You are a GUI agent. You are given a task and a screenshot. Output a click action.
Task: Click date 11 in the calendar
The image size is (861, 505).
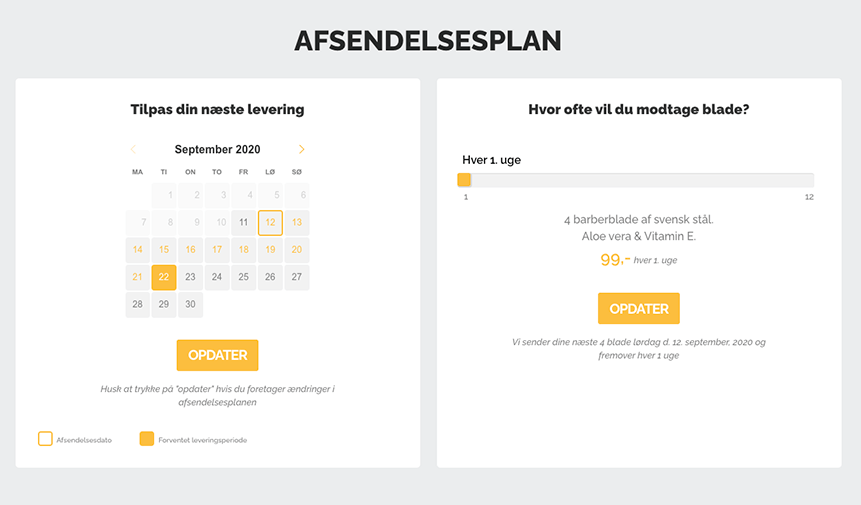[243, 223]
